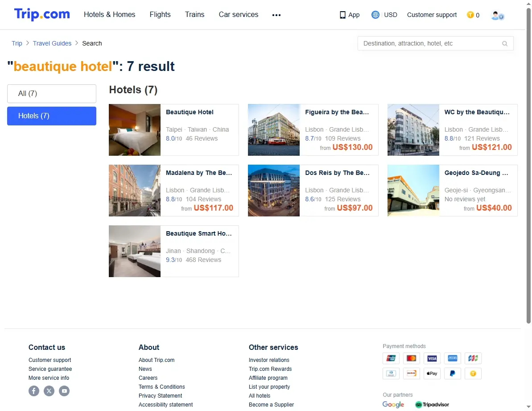The image size is (532, 411).
Task: Click the US$121.00 price
Action: click(x=492, y=147)
